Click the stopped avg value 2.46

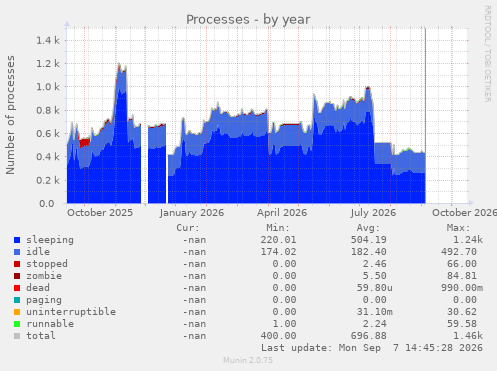pyautogui.click(x=375, y=264)
